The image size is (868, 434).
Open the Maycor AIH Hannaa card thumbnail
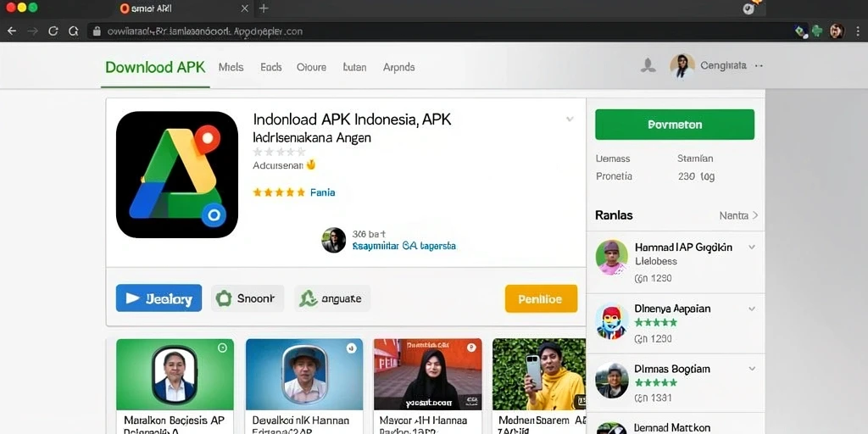pyautogui.click(x=428, y=374)
